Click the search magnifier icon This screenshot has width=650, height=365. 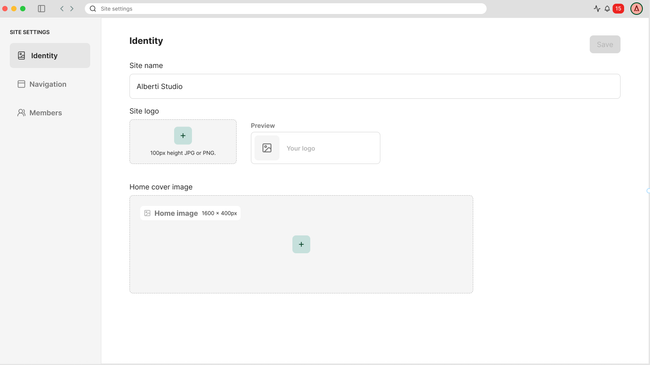coord(93,8)
